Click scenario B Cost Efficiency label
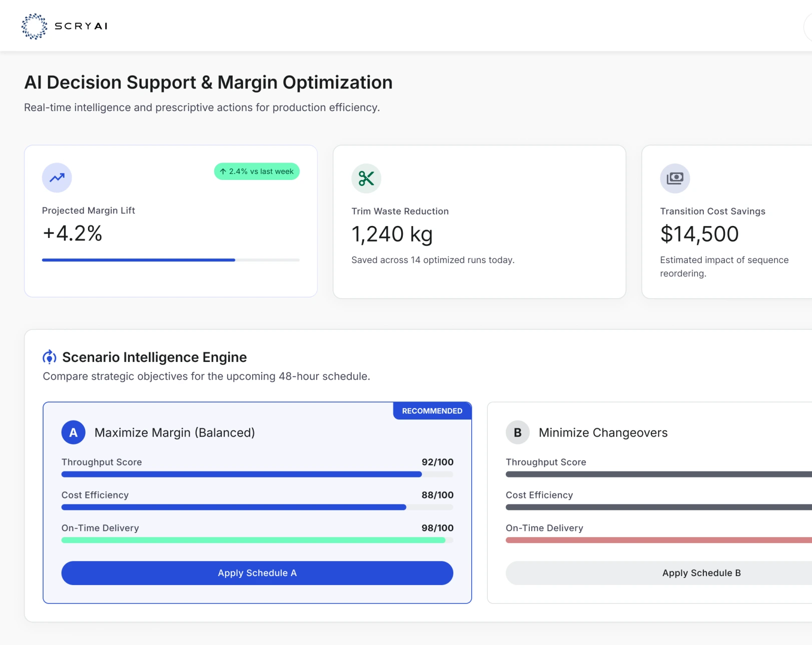Image resolution: width=812 pixels, height=645 pixels. coord(539,495)
